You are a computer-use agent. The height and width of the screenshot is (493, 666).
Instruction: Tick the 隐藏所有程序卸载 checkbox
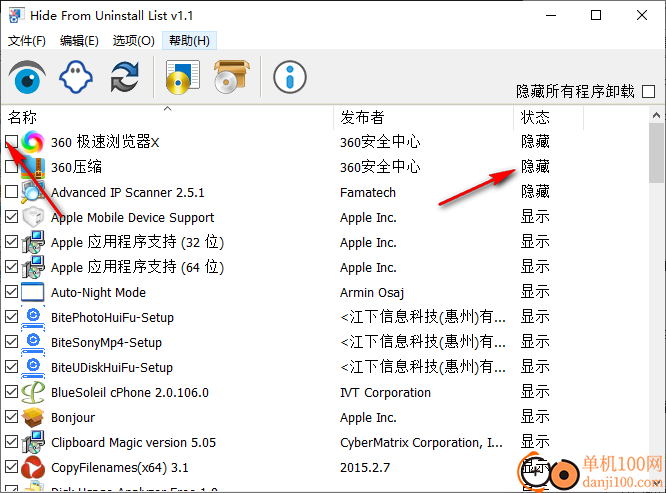pyautogui.click(x=648, y=91)
